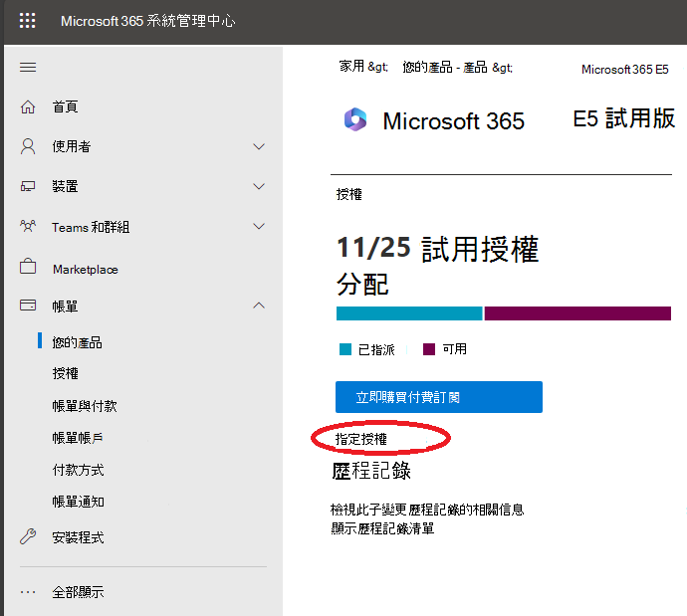Click the 家用 breadcrumb link
The height and width of the screenshot is (616, 687).
pos(351,66)
